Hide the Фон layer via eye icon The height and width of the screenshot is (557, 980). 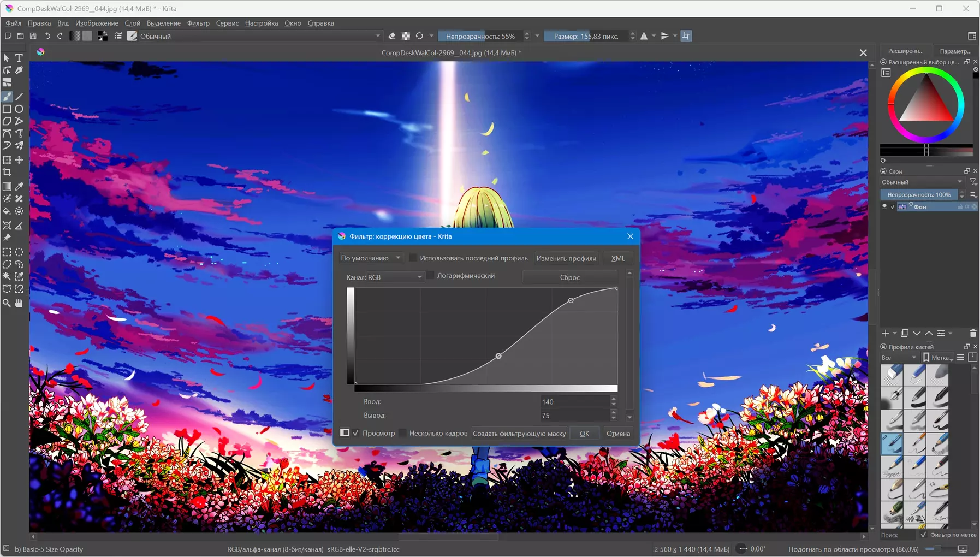click(884, 207)
